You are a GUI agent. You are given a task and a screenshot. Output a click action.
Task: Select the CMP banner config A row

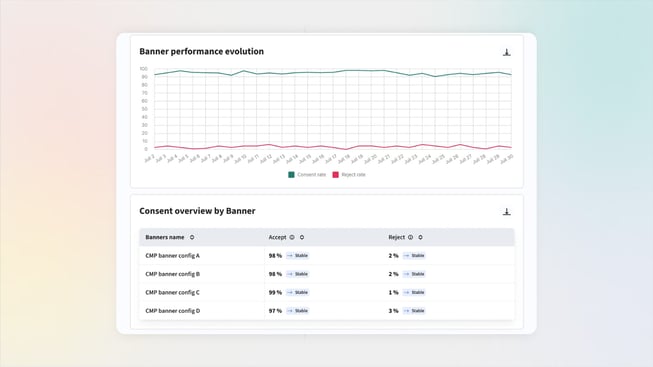coord(327,256)
